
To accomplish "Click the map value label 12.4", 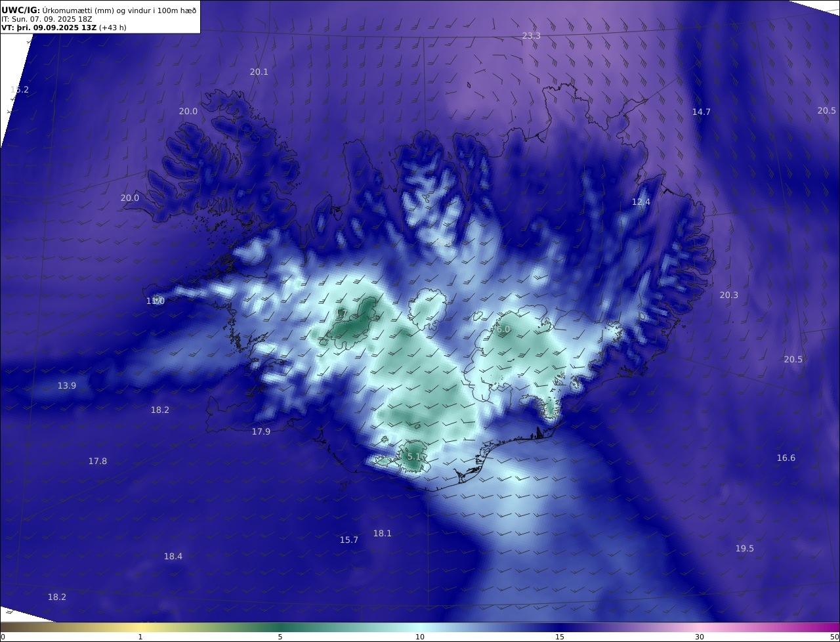I will tap(641, 202).
